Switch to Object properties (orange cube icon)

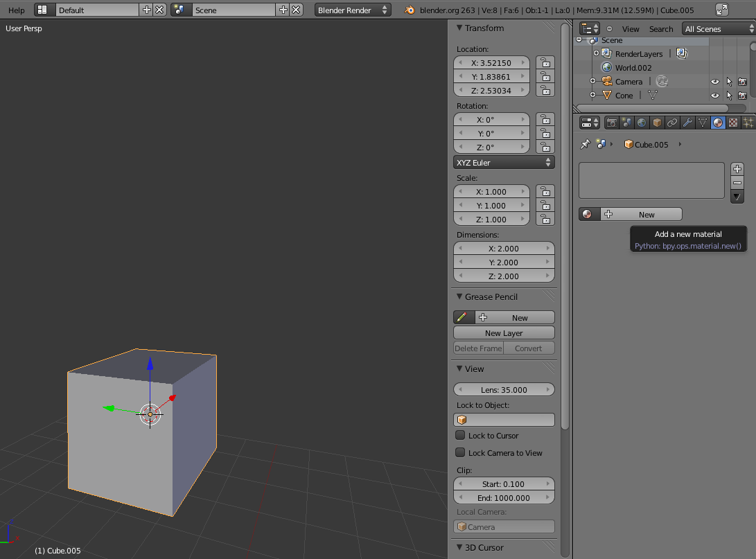point(656,123)
